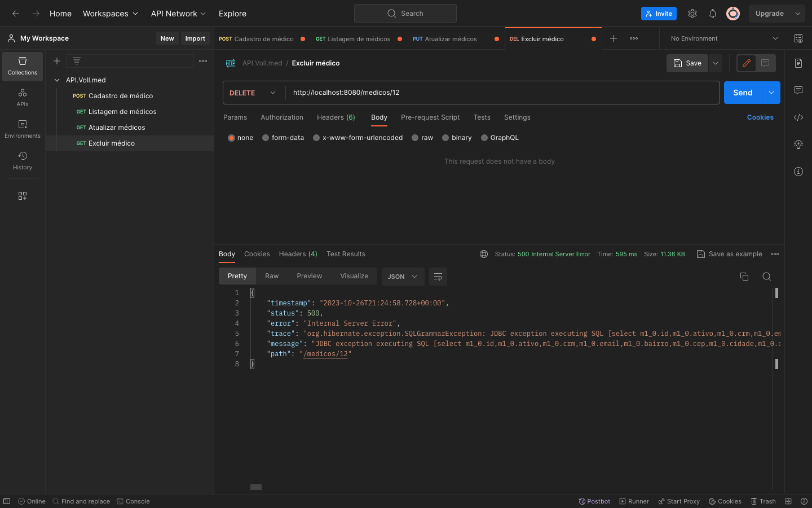Click the Invite button

pyautogui.click(x=659, y=14)
